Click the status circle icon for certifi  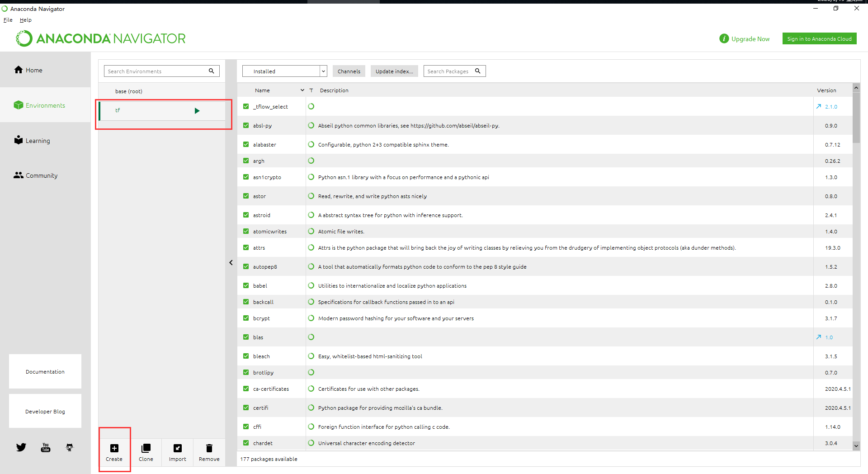point(311,408)
